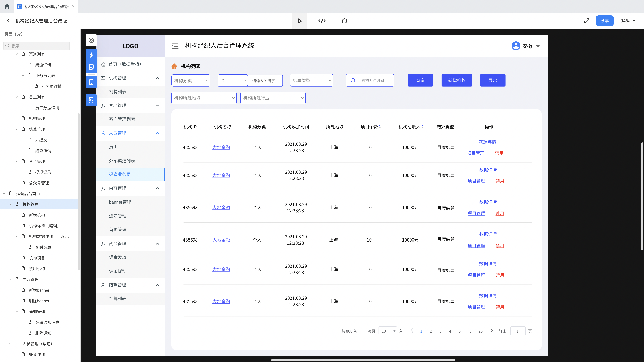644x362 pixels.
Task: Click the ON toggle icon in strip
Action: 91,100
